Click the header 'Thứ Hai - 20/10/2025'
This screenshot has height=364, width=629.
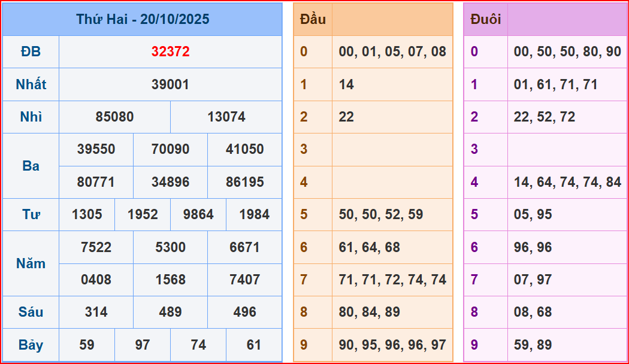(x=143, y=19)
